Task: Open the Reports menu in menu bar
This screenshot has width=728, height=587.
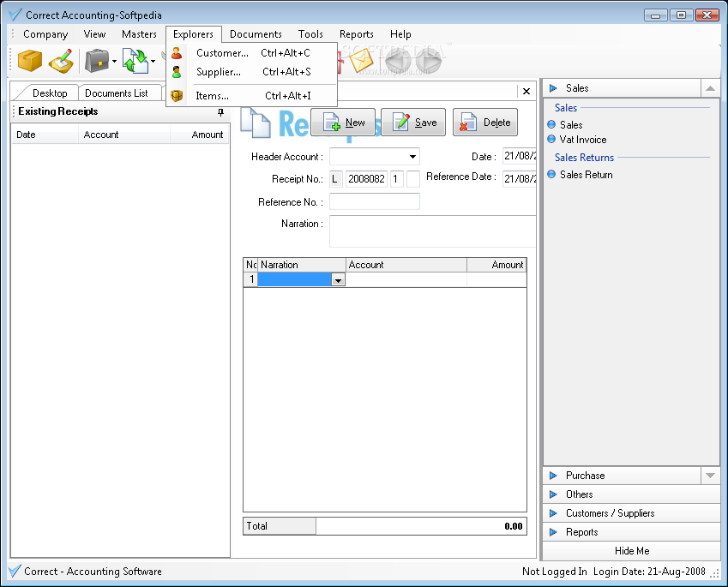Action: [x=357, y=34]
